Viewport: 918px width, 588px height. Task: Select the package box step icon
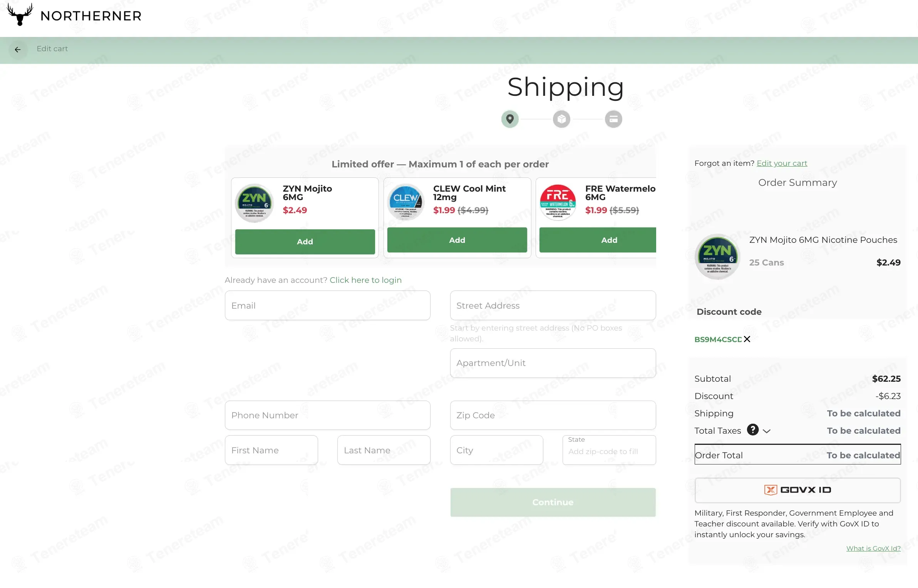click(561, 119)
